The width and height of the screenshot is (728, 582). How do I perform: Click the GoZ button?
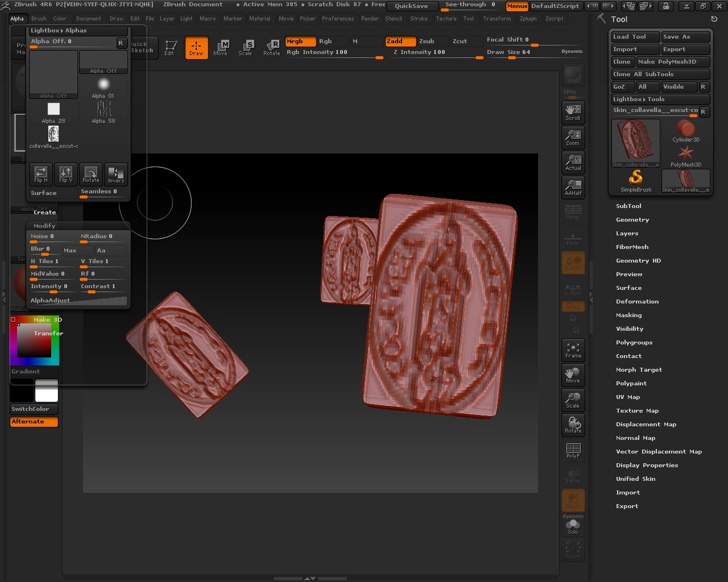(623, 87)
